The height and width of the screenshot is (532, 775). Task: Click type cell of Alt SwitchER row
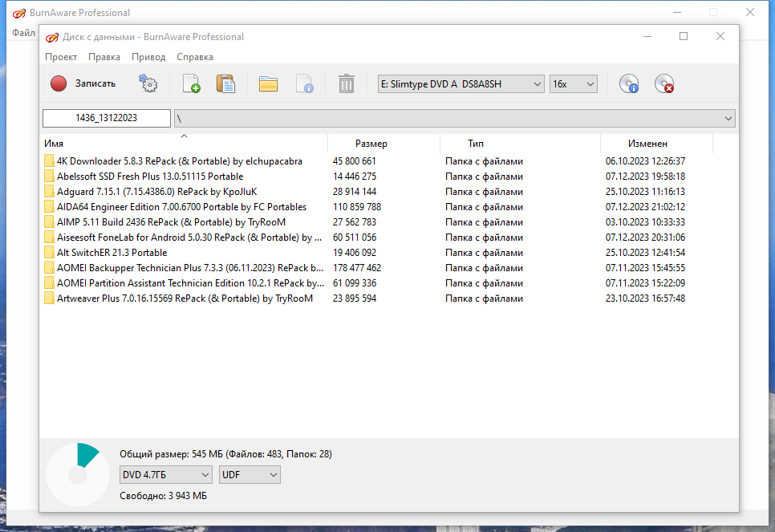(484, 253)
